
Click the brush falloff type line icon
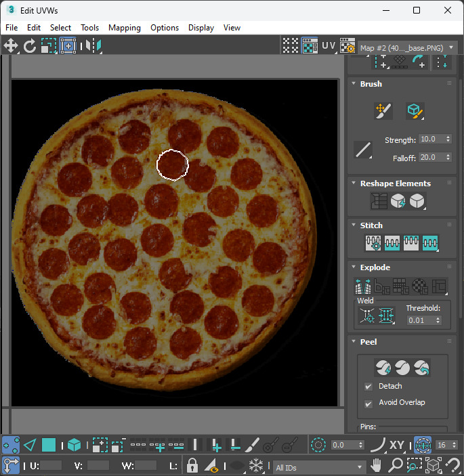[363, 150]
